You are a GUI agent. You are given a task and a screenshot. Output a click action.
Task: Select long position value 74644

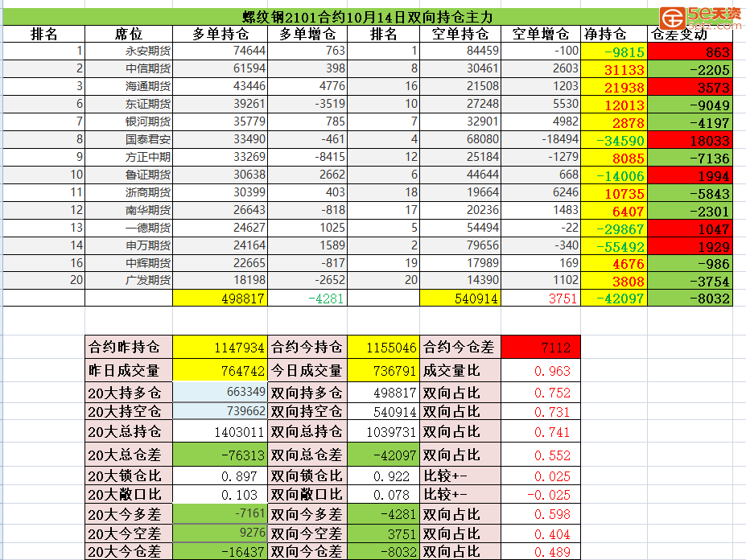220,51
